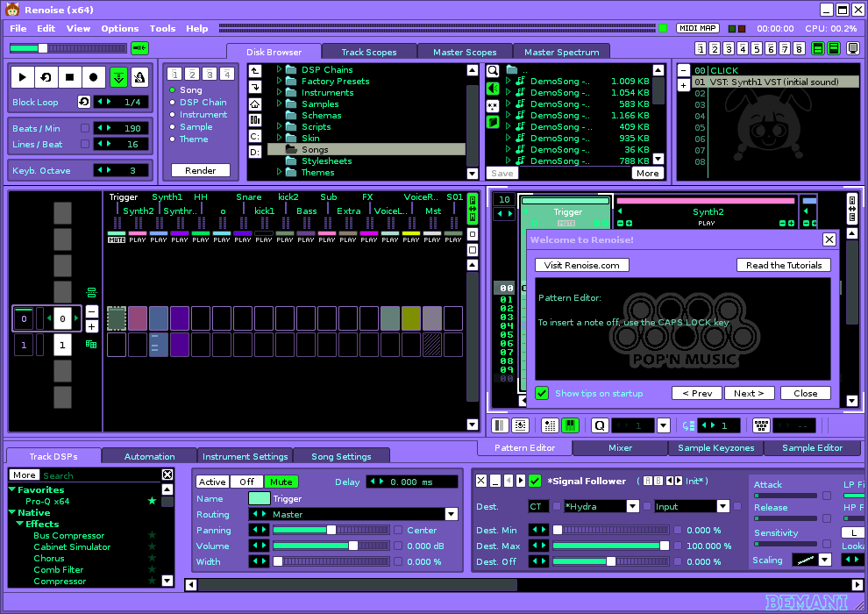Click the computer keyboard icon in the toolbar
The height and width of the screenshot is (614, 868).
761,425
